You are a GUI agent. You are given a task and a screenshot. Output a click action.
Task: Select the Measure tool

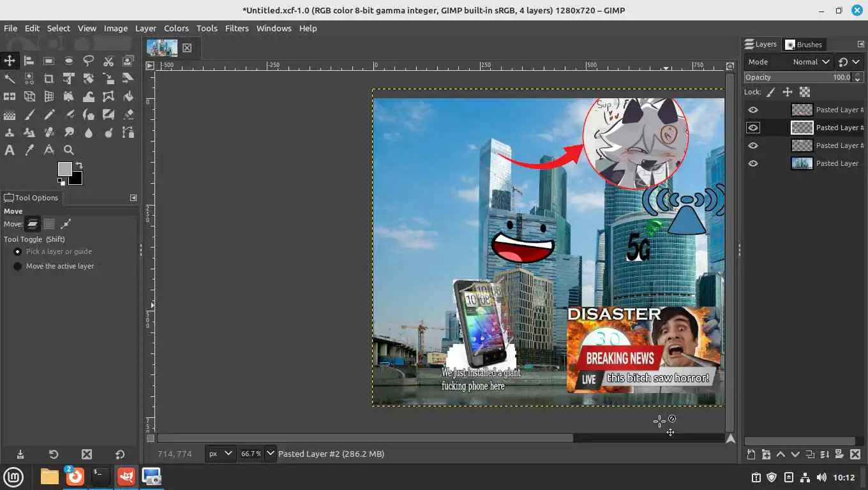(49, 151)
